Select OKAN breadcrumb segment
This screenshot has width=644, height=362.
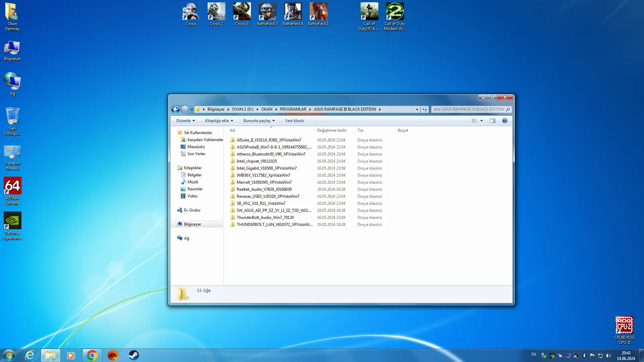tap(267, 109)
